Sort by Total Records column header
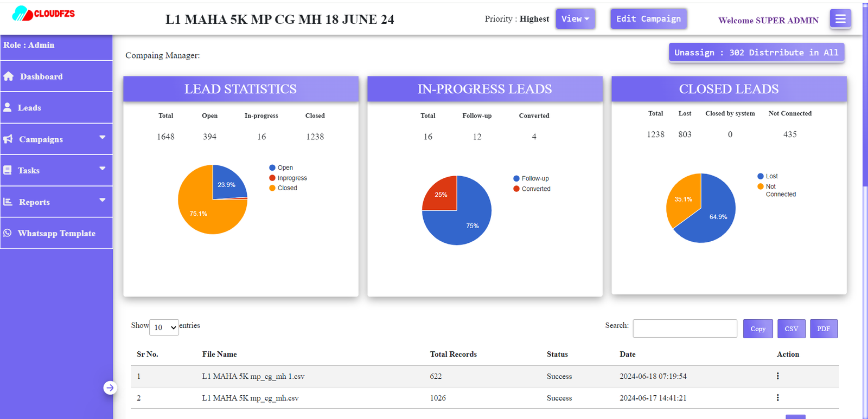 click(x=454, y=354)
